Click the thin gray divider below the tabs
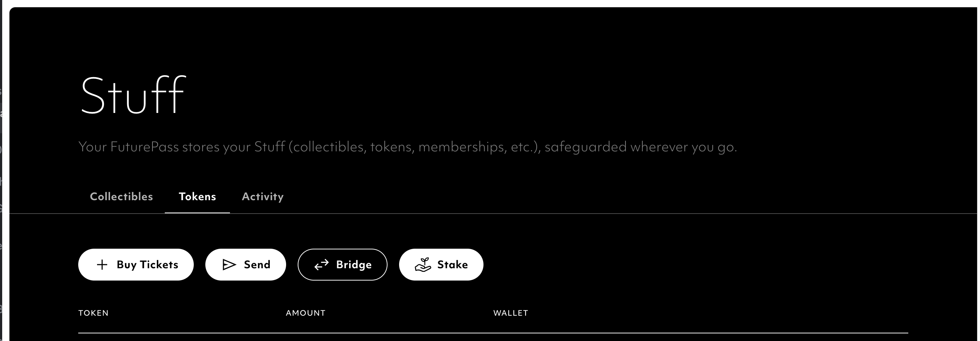Image resolution: width=980 pixels, height=341 pixels. pos(571,214)
